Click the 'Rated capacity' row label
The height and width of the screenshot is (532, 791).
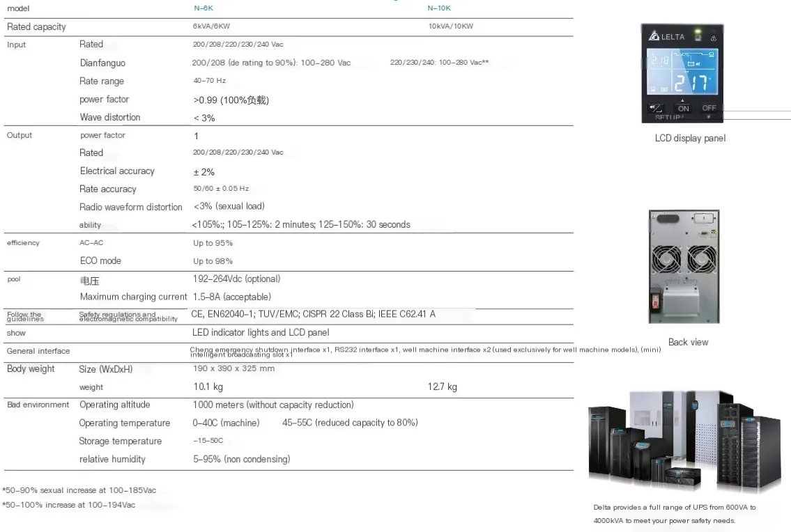(36, 26)
